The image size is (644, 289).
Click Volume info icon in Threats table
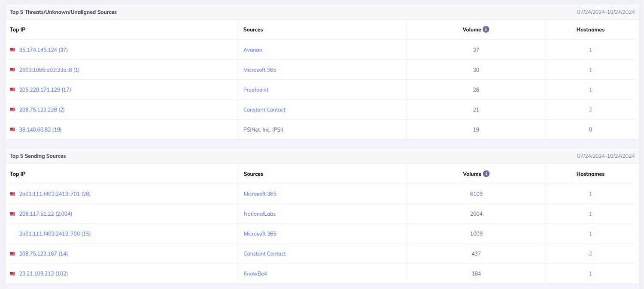coord(486,30)
